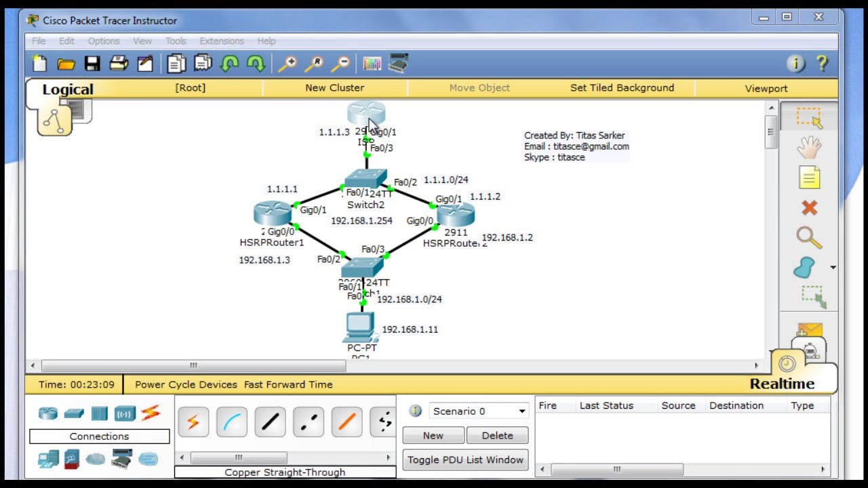Screen dimensions: 868x488
Task: Click the network information icon
Action: point(795,64)
